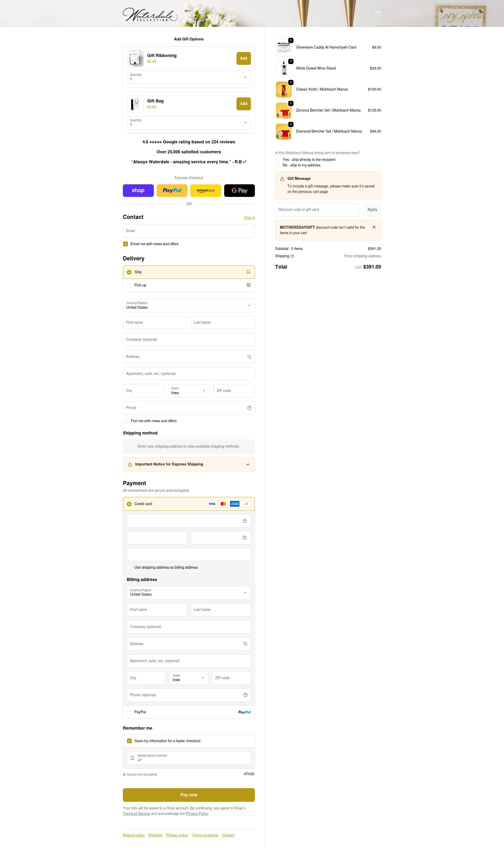Screen dimensions: 504x848
Task: Click the lock icon in card number field
Action: pyautogui.click(x=245, y=521)
